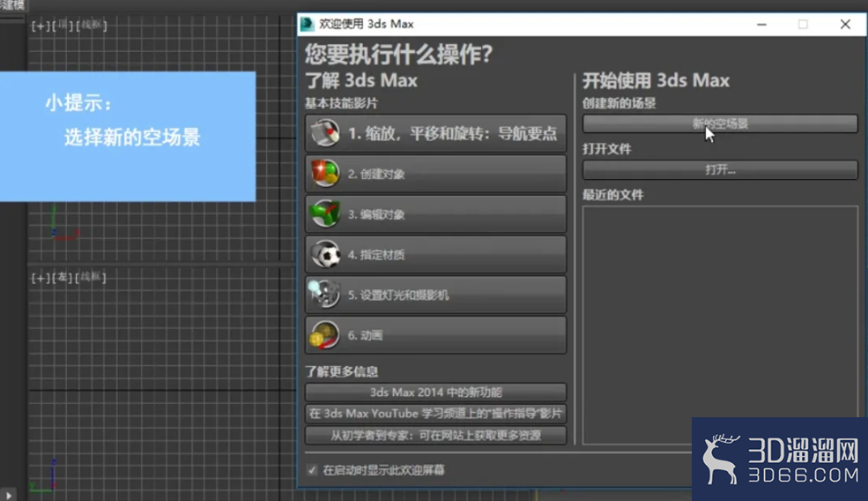Image resolution: width=868 pixels, height=501 pixels.
Task: Click the 打开... file button
Action: point(720,169)
